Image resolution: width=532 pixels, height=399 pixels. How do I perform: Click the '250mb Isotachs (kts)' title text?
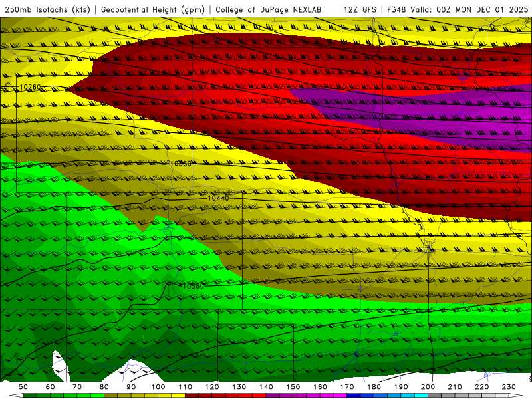point(48,9)
